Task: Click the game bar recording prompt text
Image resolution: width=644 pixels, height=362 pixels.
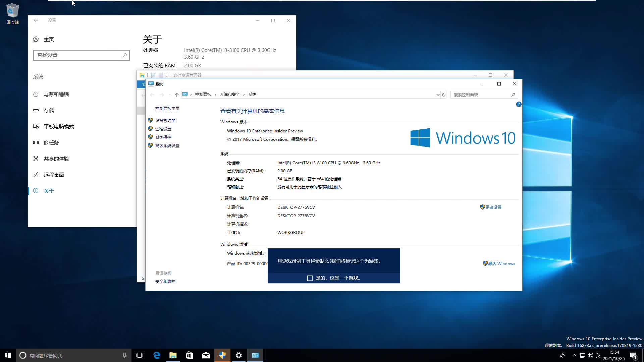Action: click(330, 261)
